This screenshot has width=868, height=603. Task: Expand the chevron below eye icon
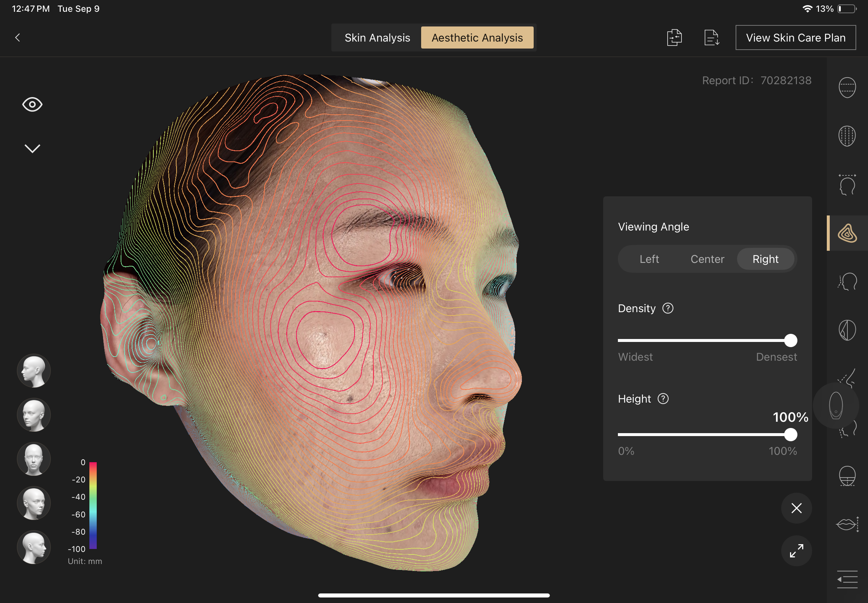(32, 149)
